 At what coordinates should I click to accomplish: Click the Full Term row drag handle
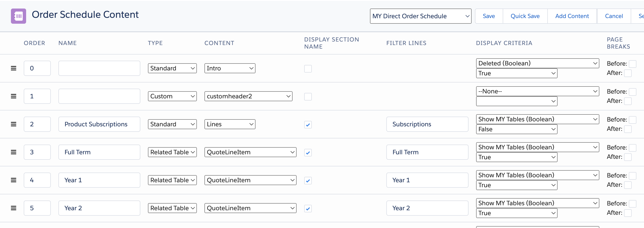14,152
